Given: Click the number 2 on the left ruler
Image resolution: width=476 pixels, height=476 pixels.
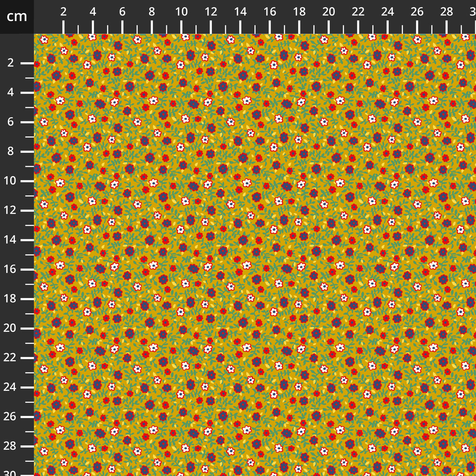Looking at the screenshot, I should click(x=11, y=63).
